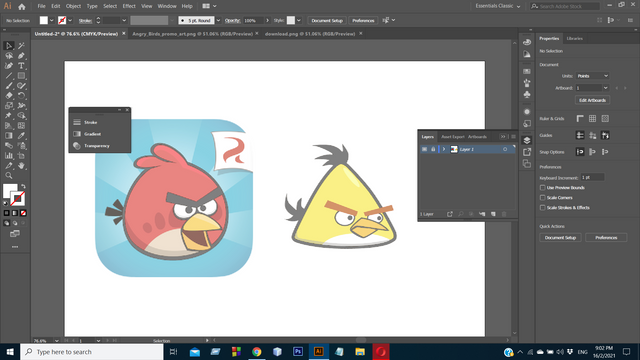The height and width of the screenshot is (360, 640).
Task: Enable Scale Strokes & Effects checkbox
Action: (x=542, y=208)
